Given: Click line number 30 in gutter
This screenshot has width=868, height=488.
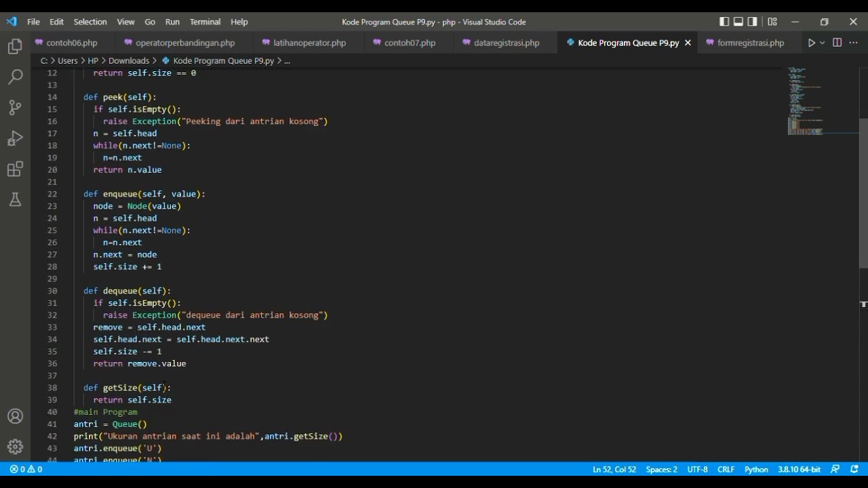Looking at the screenshot, I should [x=52, y=291].
